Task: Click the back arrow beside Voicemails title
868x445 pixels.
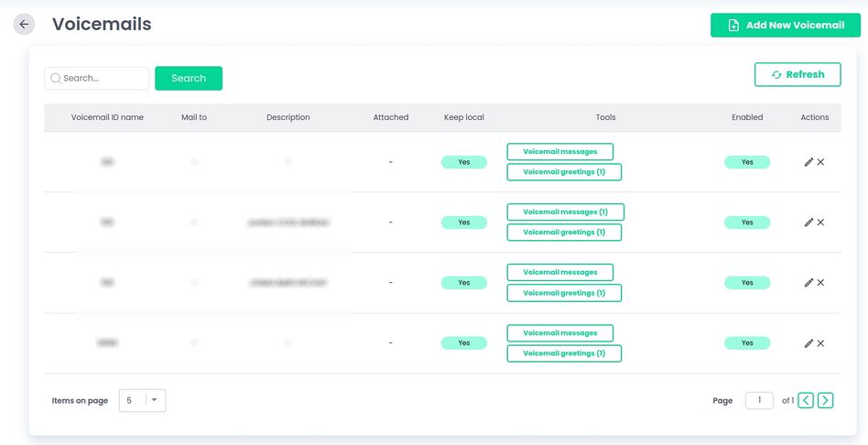Action: [24, 25]
